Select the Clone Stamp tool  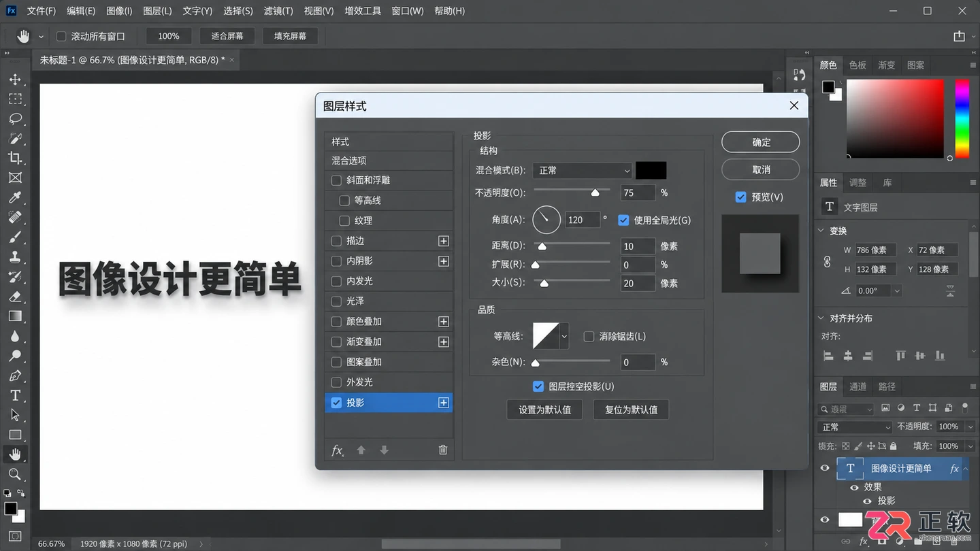[x=15, y=257]
